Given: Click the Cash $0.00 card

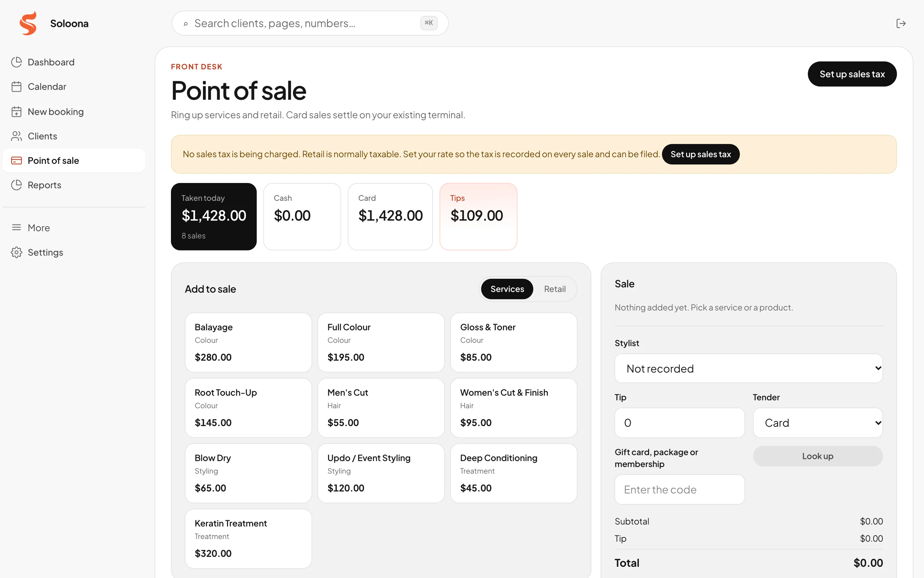Looking at the screenshot, I should 302,217.
